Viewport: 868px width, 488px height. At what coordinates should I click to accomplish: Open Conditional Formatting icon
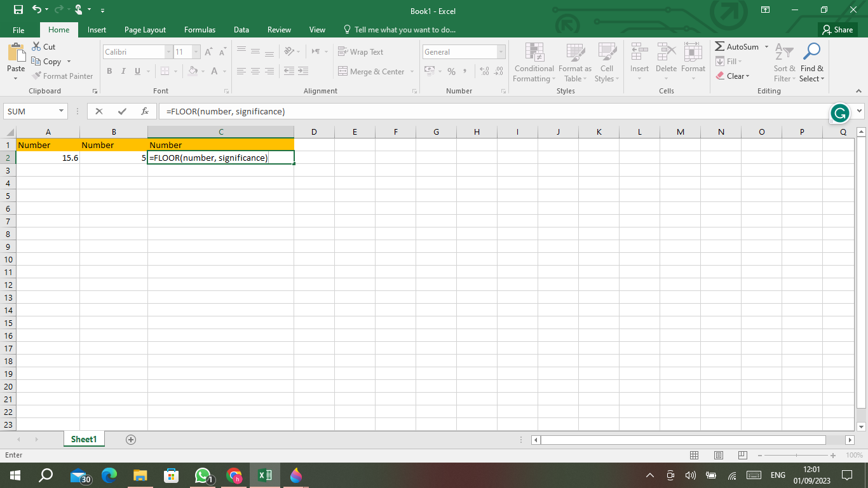534,53
